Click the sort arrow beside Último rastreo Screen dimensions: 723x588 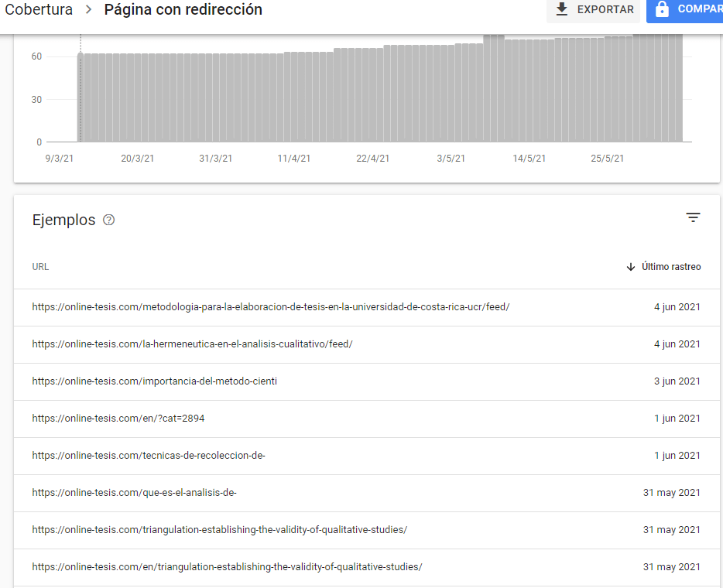click(631, 267)
